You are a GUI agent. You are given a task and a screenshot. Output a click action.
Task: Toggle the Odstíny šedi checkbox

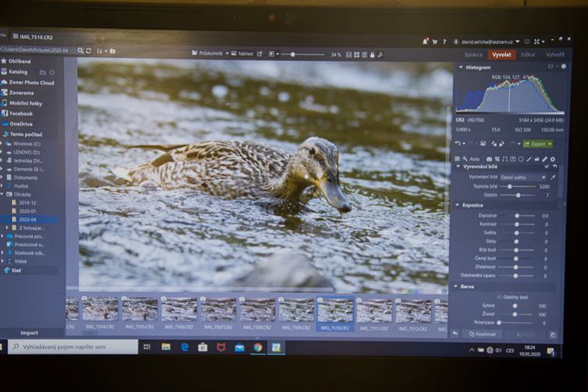499,297
